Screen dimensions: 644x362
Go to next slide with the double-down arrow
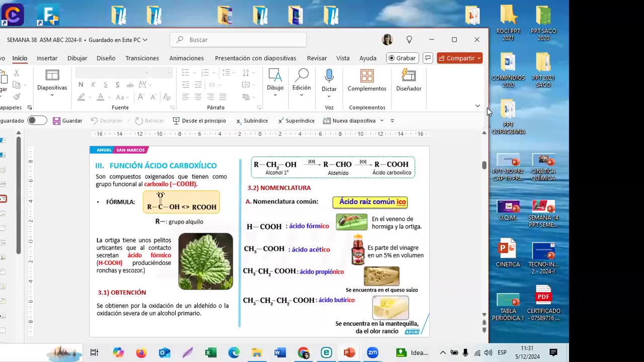click(x=484, y=330)
